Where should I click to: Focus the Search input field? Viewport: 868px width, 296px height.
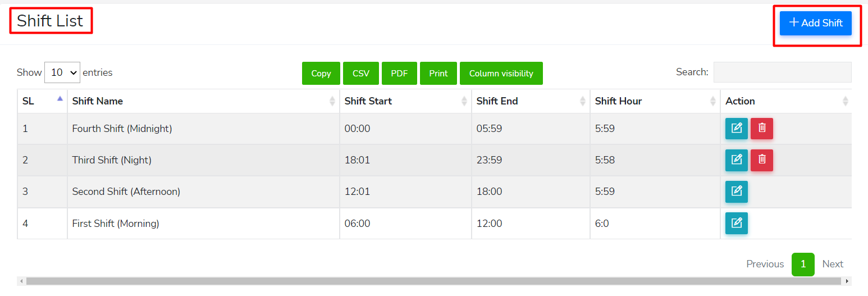[x=782, y=72]
